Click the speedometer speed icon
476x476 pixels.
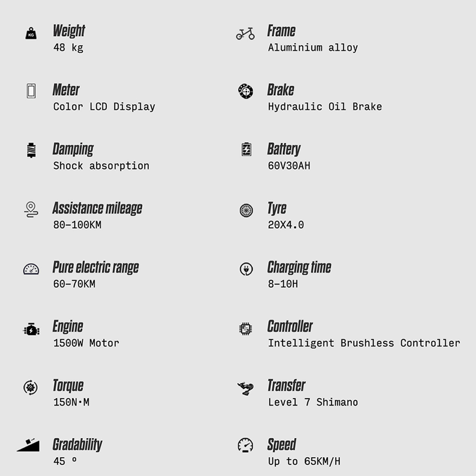coord(245,446)
